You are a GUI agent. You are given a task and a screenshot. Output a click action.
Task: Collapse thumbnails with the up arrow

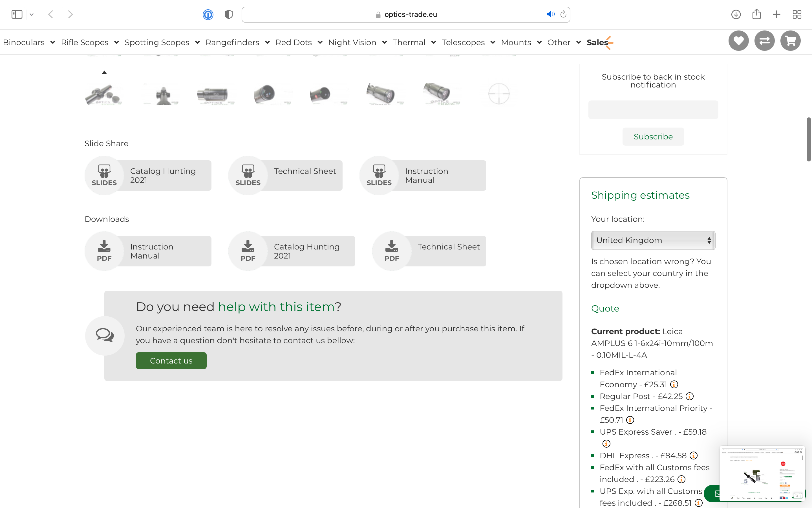click(104, 72)
